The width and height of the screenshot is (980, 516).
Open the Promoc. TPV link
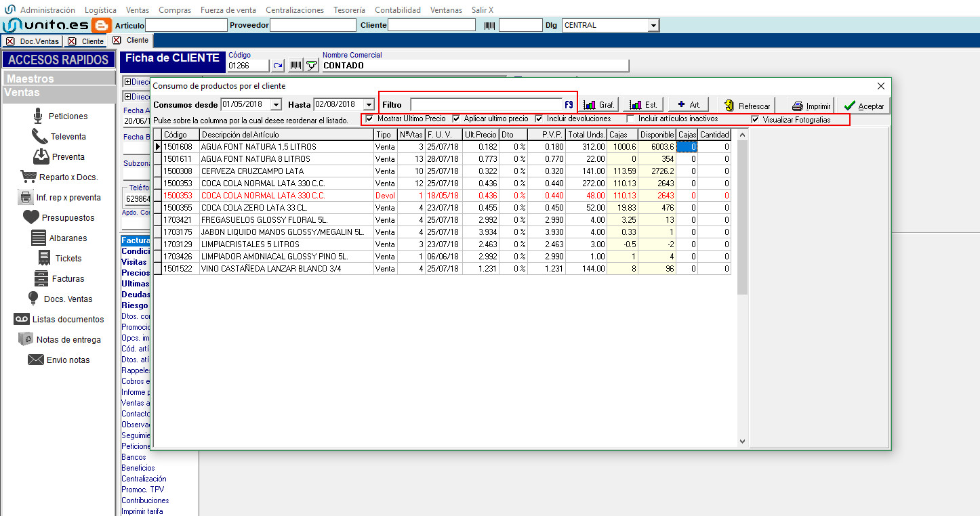coord(142,490)
